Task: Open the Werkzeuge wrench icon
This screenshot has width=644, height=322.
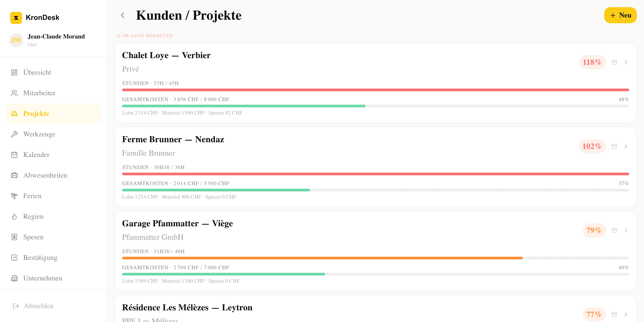Action: 14,134
